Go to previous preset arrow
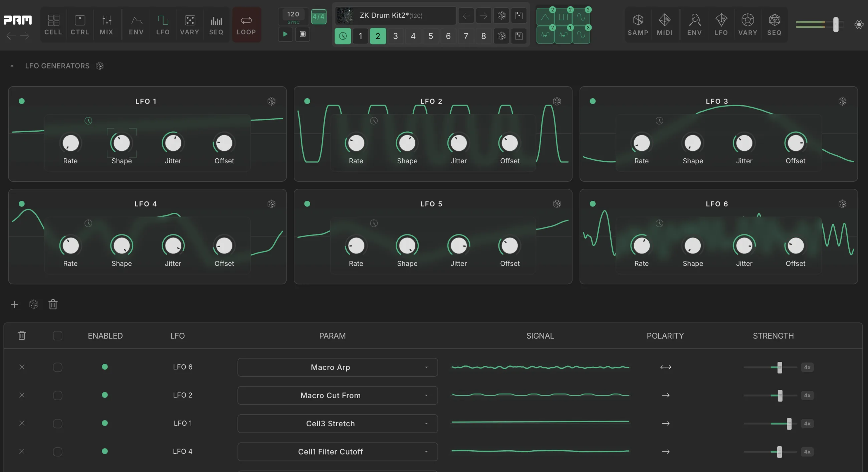 tap(466, 15)
